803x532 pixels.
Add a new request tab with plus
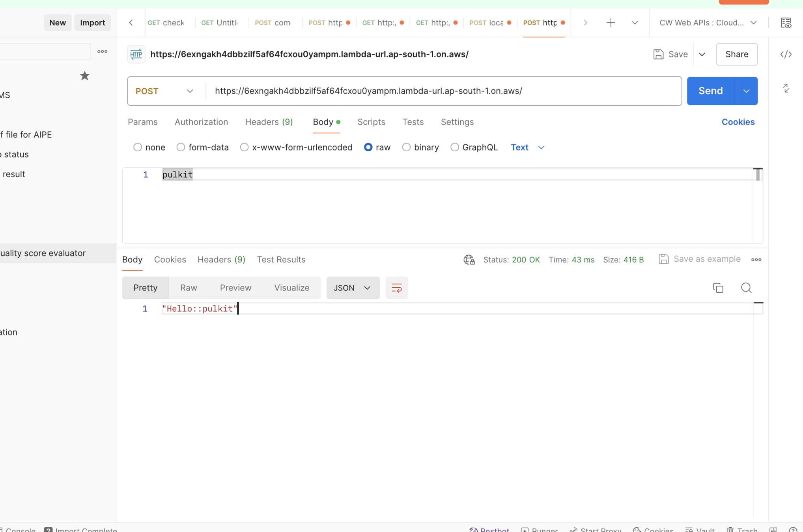[611, 23]
